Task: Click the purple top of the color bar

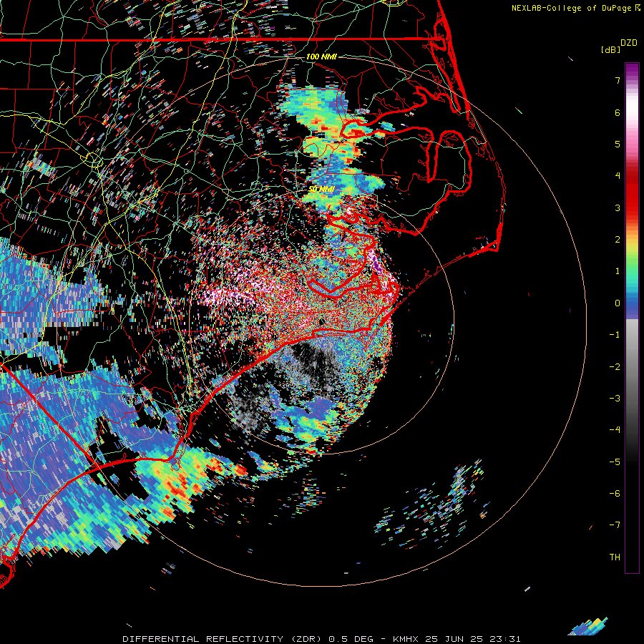Action: (632, 70)
